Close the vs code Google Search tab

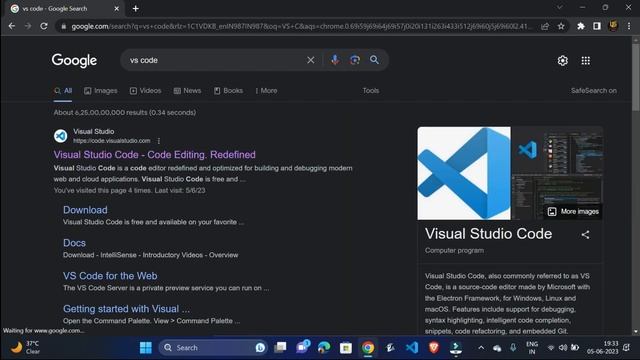click(116, 9)
